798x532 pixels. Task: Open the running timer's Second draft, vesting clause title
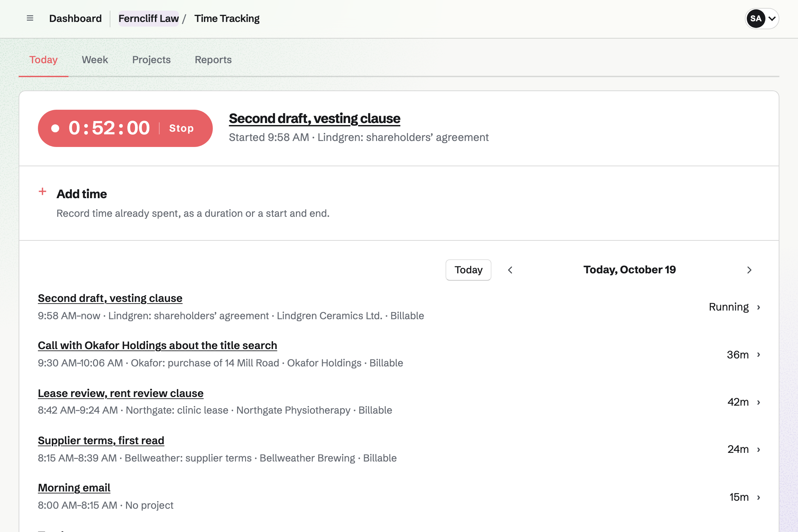315,118
